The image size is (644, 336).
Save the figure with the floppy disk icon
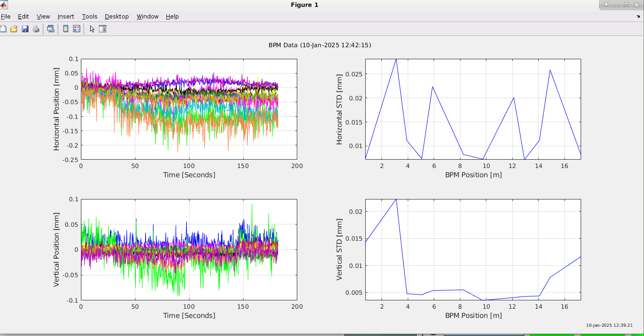point(25,29)
